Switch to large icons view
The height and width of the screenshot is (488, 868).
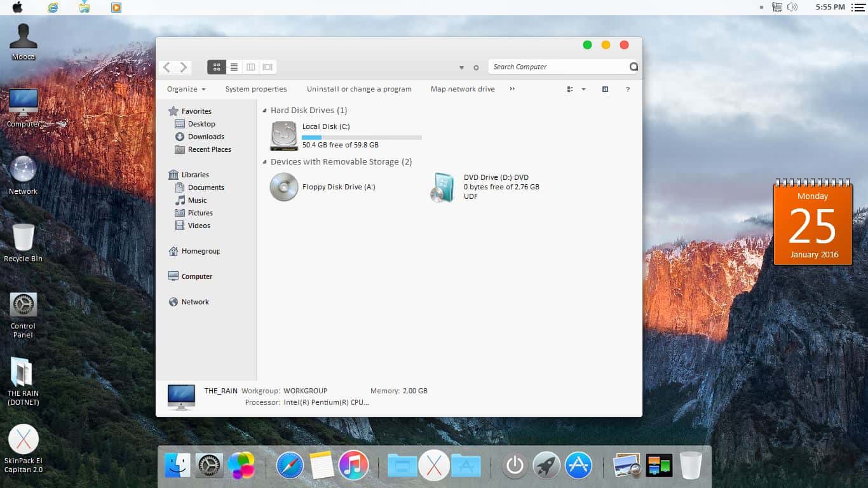coord(217,67)
